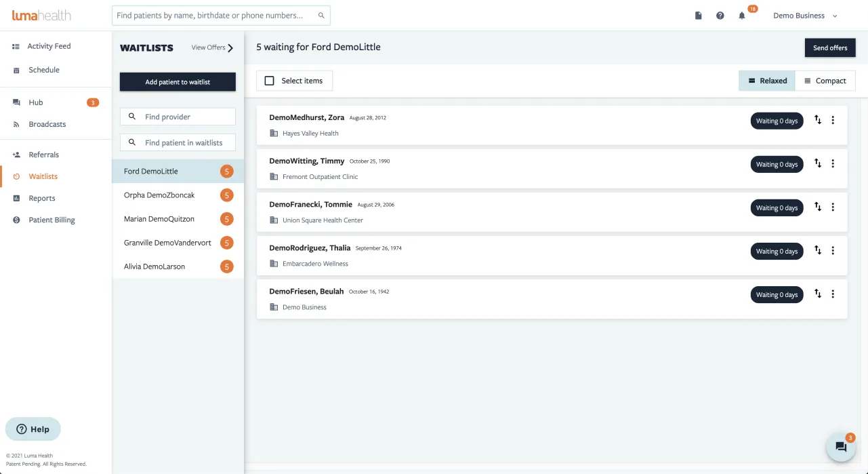
Task: Click Waiting 0 days badge for DemoMedhurst
Action: pos(777,121)
